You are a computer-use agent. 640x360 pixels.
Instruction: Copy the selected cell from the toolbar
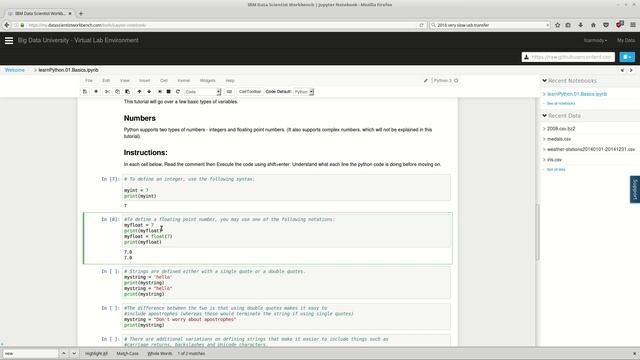(x=117, y=92)
